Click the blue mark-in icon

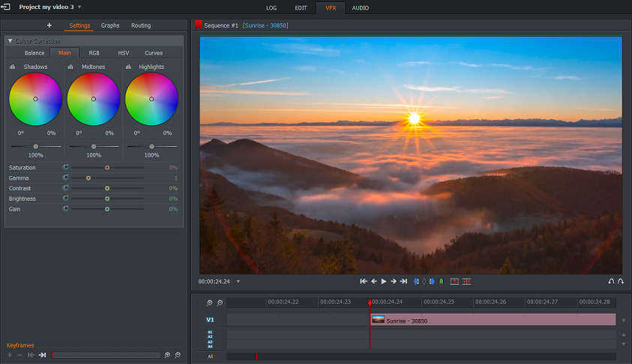click(417, 281)
